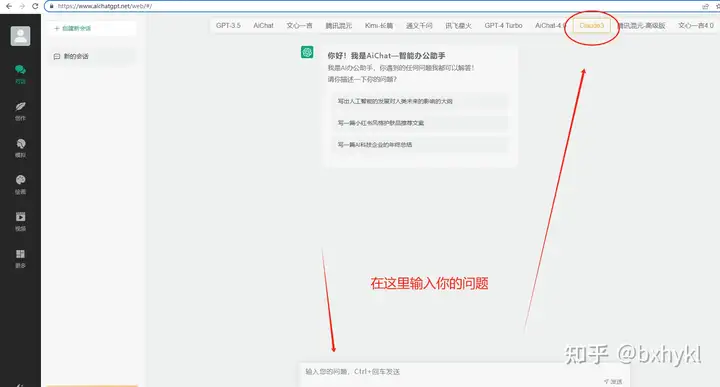The height and width of the screenshot is (387, 720).
Task: Open the user avatar profile icon
Action: click(x=21, y=36)
